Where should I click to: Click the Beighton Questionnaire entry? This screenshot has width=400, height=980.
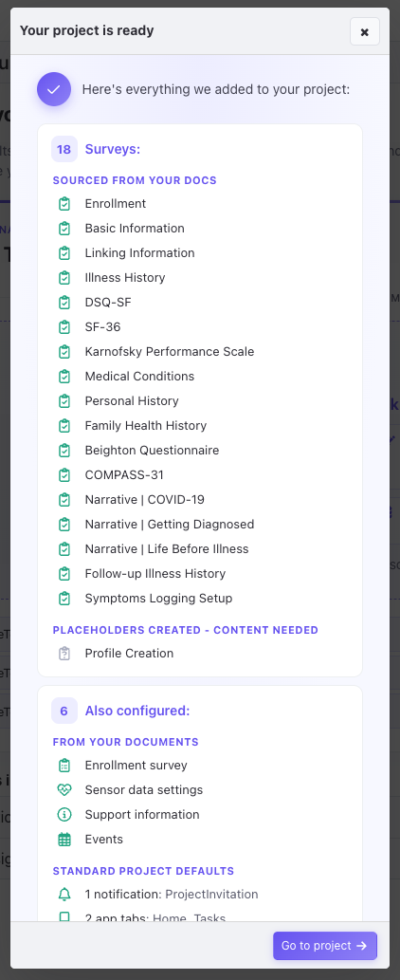[153, 450]
